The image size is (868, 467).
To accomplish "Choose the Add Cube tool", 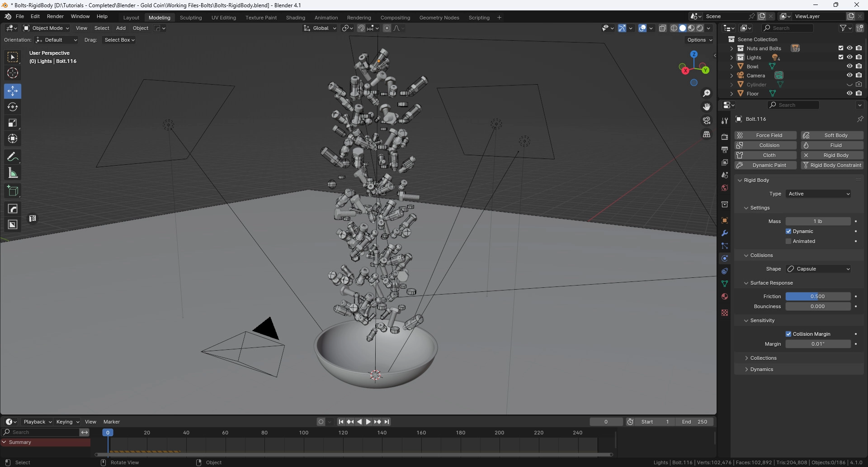I will [x=13, y=191].
